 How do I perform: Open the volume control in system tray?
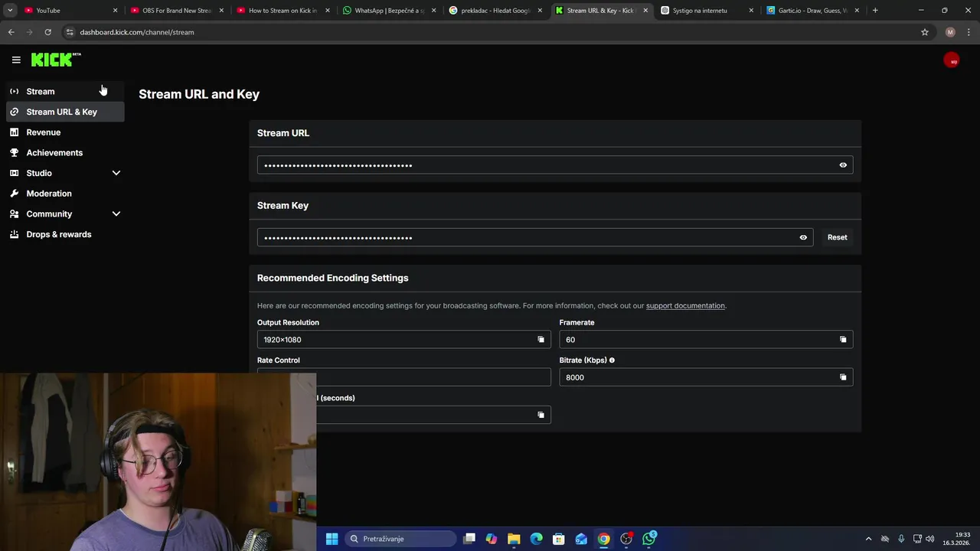point(930,539)
